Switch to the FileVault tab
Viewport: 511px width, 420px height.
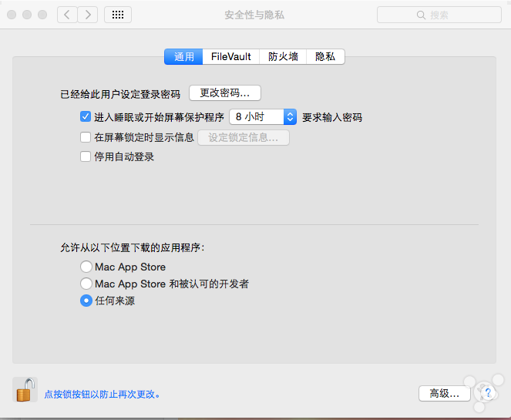(x=230, y=57)
